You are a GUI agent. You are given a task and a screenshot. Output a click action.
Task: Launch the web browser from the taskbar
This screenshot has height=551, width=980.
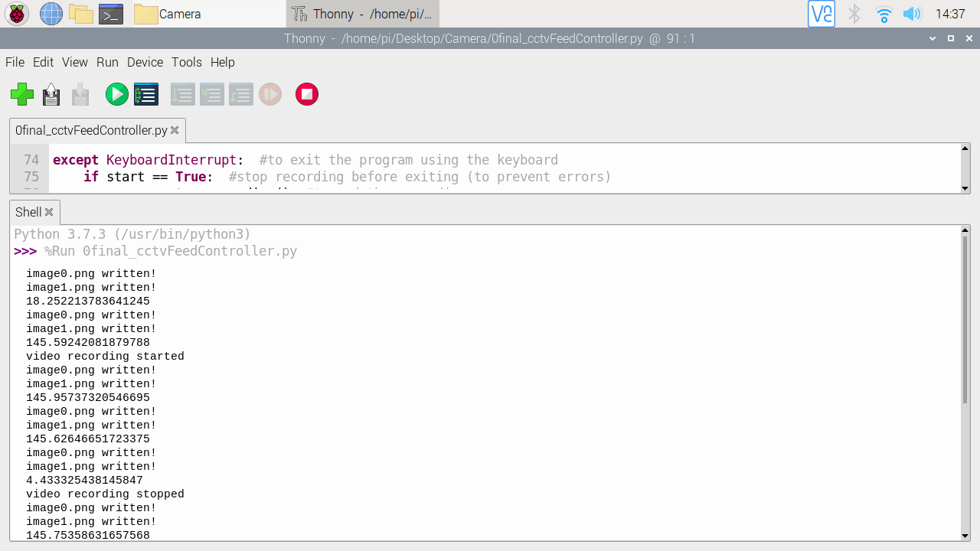[x=51, y=13]
